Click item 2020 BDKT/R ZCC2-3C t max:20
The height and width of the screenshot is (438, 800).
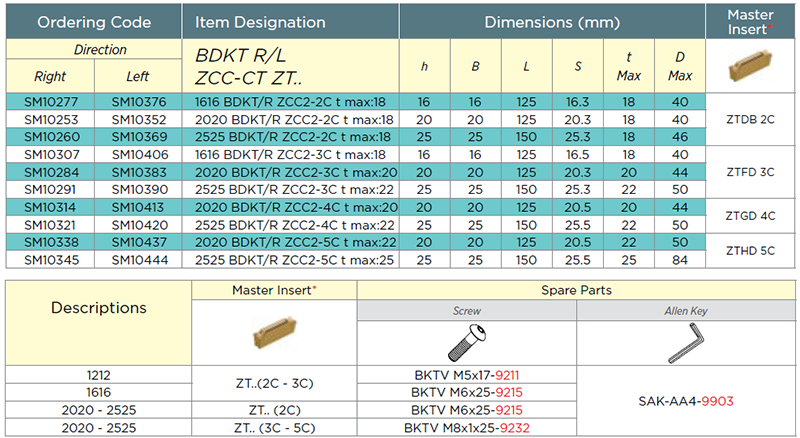coord(296,173)
